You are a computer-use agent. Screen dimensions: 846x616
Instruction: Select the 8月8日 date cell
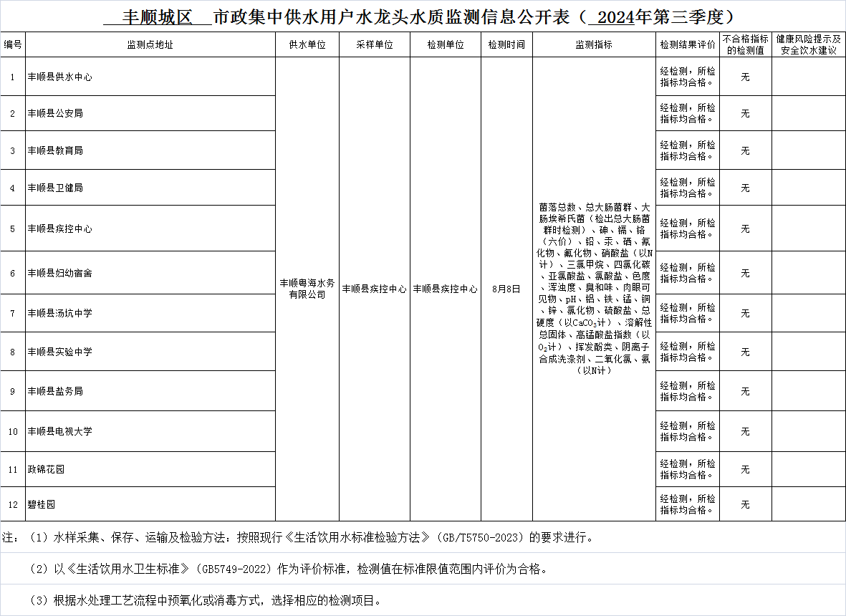pos(506,289)
